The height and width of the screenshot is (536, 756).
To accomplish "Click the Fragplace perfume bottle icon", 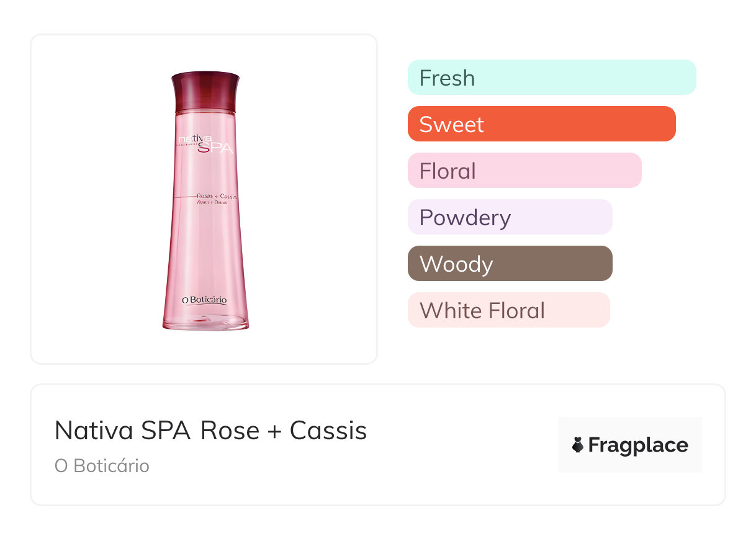I will (578, 445).
